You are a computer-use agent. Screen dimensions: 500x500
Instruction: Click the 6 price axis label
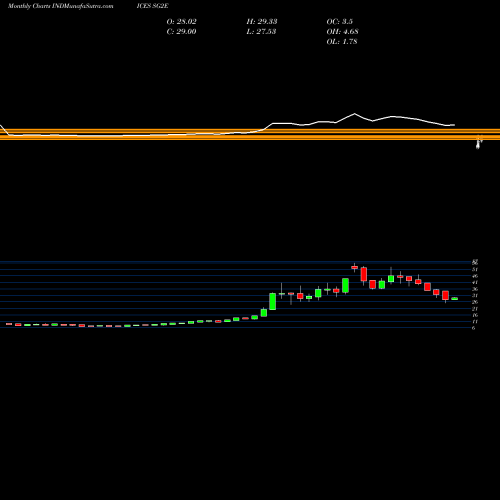click(473, 328)
